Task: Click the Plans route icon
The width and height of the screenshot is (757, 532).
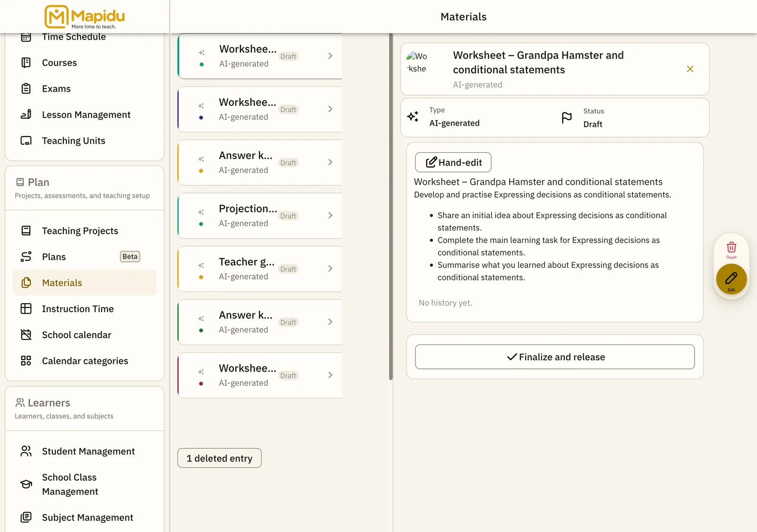Action: (26, 257)
